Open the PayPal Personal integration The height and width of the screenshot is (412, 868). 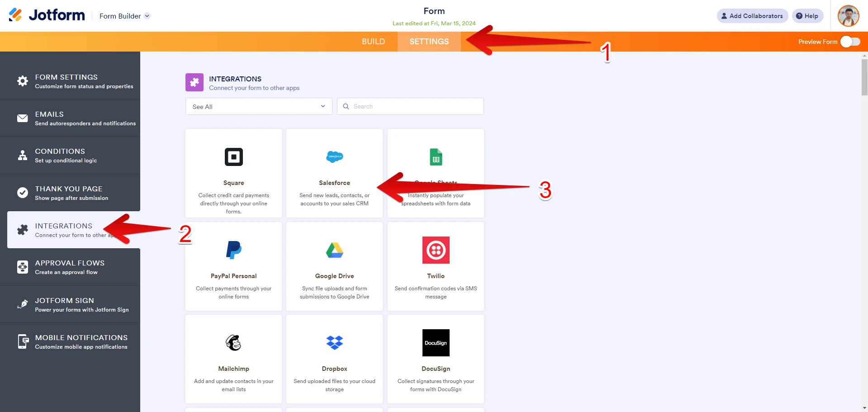tap(233, 250)
